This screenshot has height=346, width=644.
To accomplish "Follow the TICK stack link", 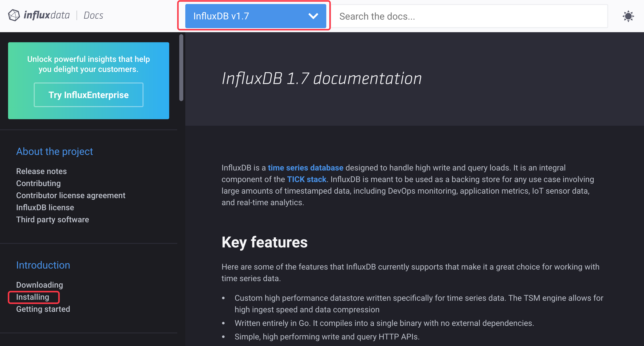I will [306, 179].
